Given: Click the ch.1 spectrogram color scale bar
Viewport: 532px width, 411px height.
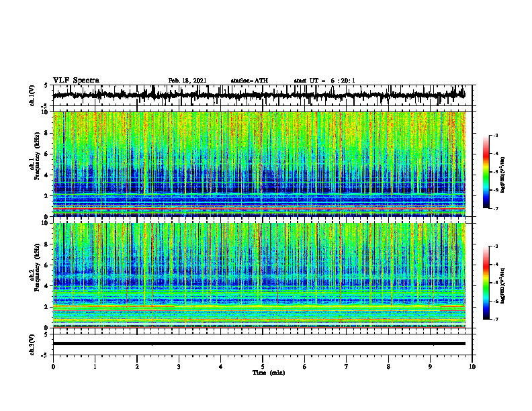Looking at the screenshot, I should [486, 172].
